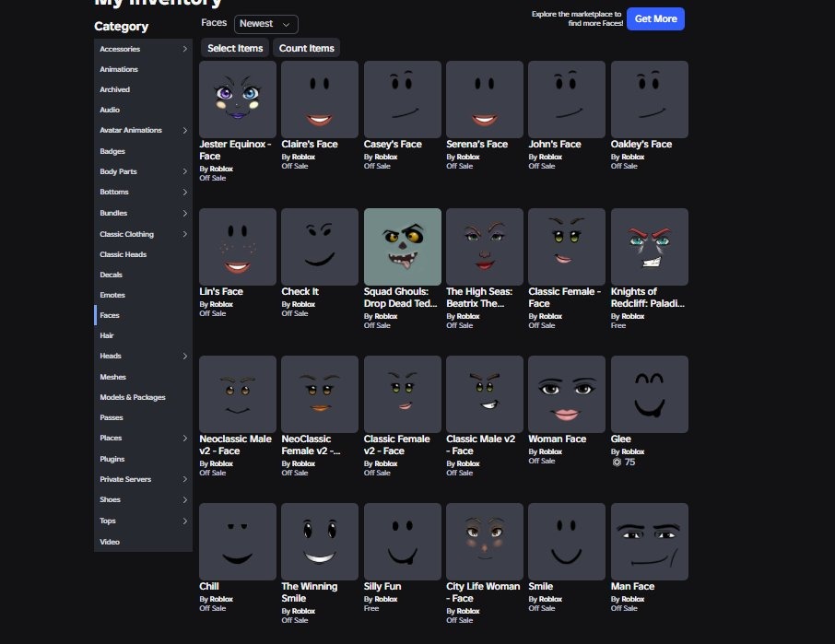Expand the Avatar Animations chevron
Image resolution: width=835 pixels, height=644 pixels.
pos(184,131)
